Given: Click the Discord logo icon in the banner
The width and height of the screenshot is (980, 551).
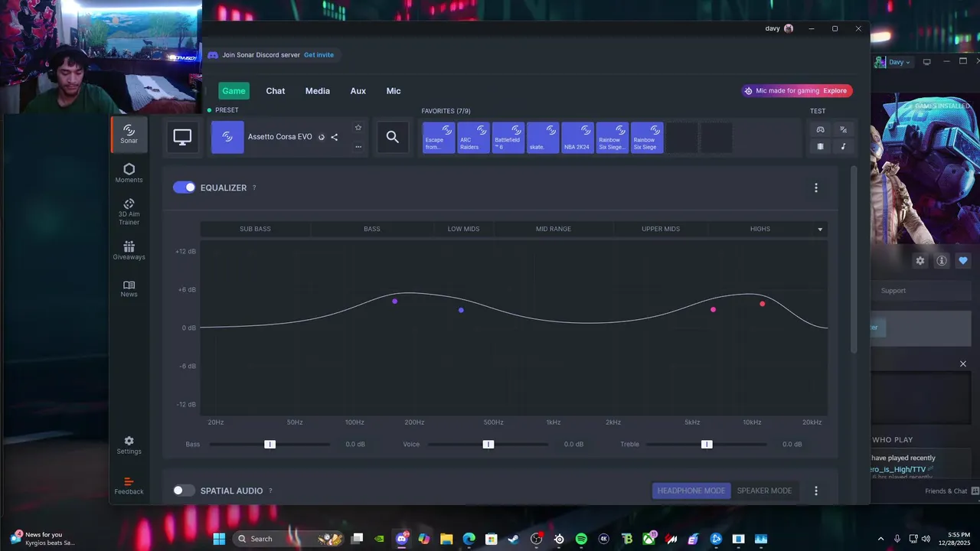Looking at the screenshot, I should tap(213, 55).
